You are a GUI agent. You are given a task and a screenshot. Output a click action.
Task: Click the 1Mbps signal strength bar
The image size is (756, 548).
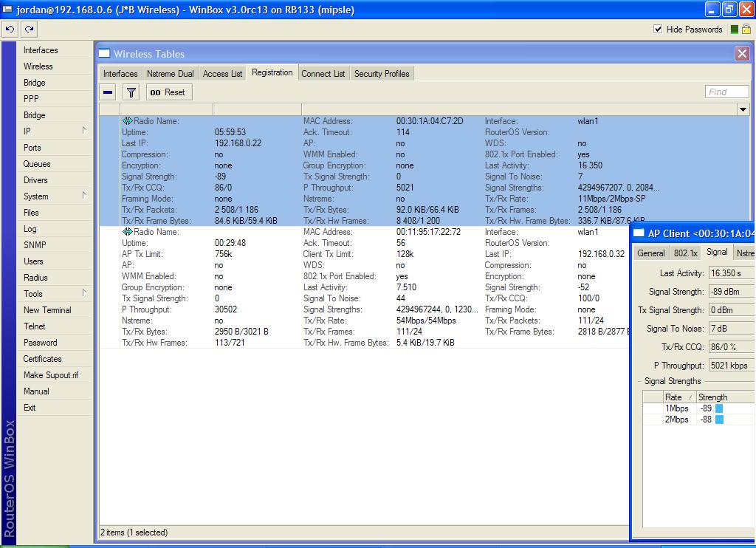coord(718,408)
